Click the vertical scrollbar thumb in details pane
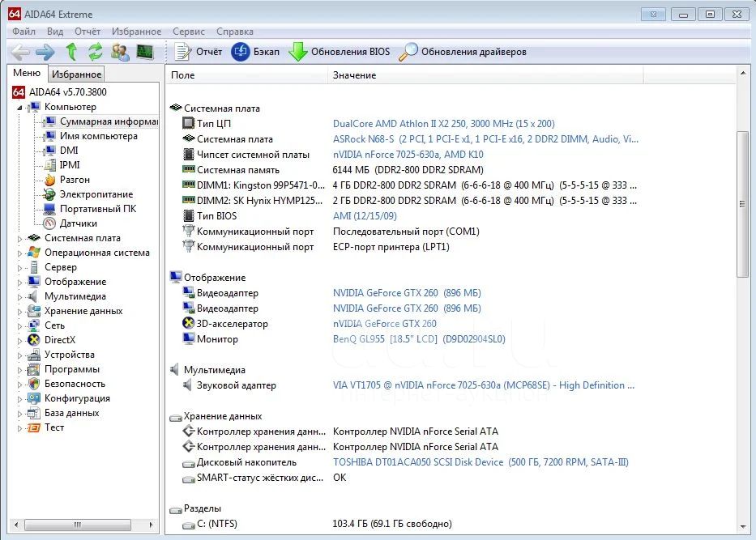This screenshot has height=540, width=756. (742, 204)
